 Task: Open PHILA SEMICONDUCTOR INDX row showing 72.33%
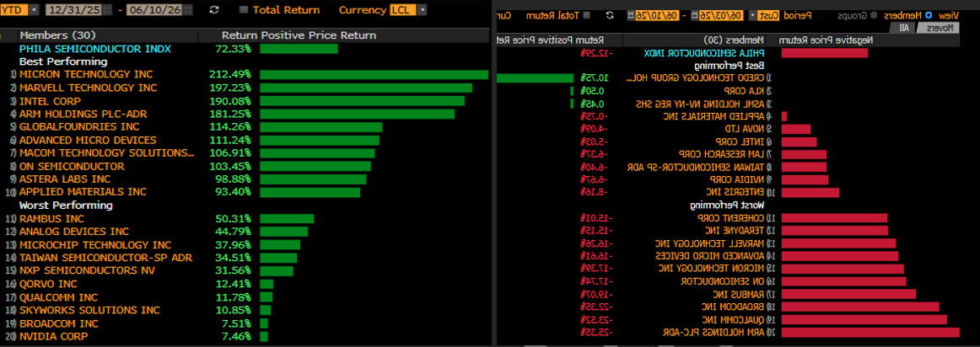(x=245, y=49)
